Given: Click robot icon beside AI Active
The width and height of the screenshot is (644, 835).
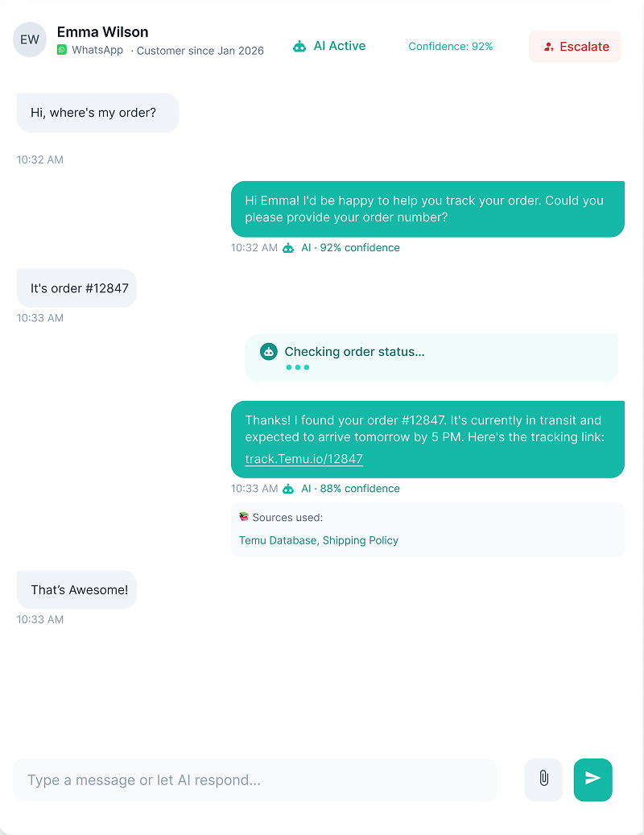Looking at the screenshot, I should point(299,47).
